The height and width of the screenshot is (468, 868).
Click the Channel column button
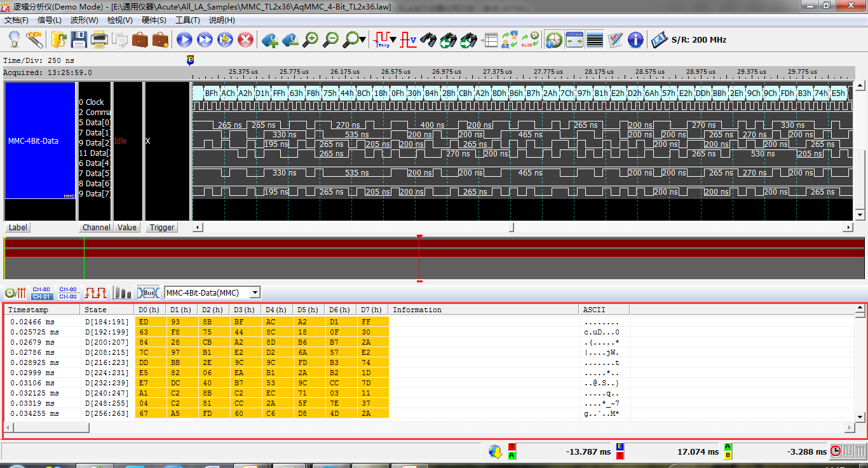click(97, 227)
